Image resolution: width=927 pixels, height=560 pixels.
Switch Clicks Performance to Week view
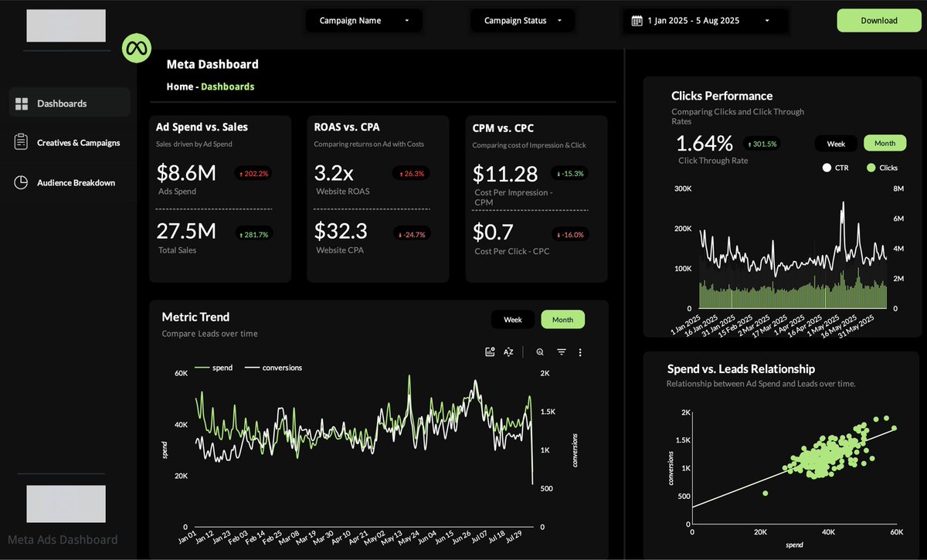click(x=836, y=144)
